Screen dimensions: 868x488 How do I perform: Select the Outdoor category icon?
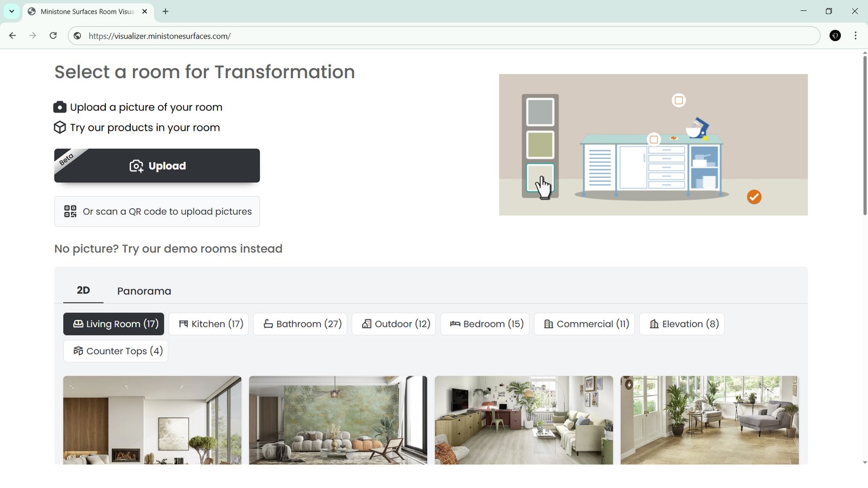tap(367, 324)
